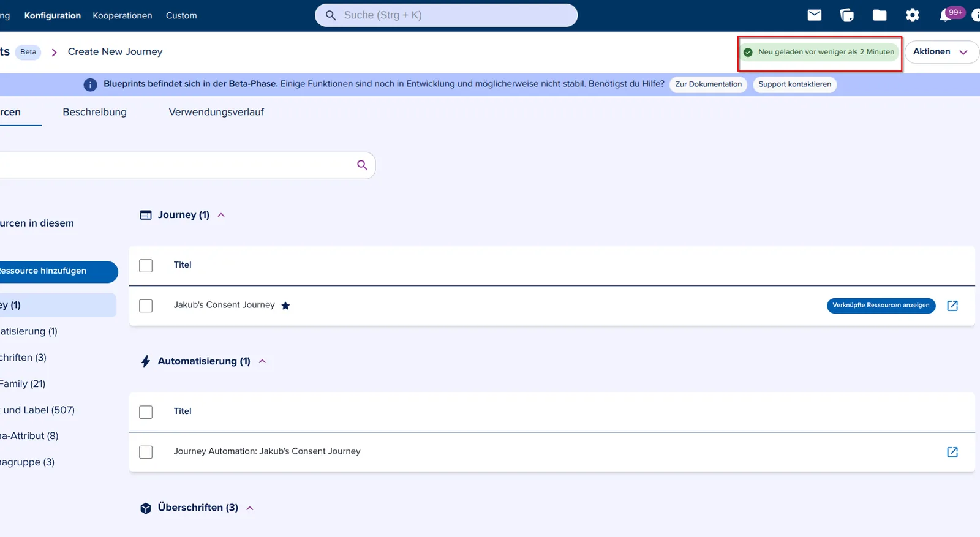Toggle select-all checkbox in Automatisierung table header

[x=146, y=412]
